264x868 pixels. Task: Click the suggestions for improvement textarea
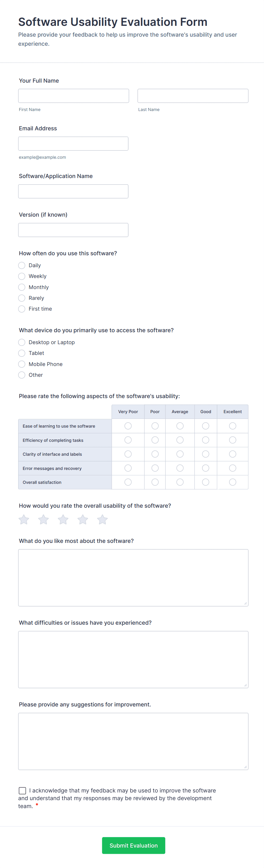click(x=133, y=741)
